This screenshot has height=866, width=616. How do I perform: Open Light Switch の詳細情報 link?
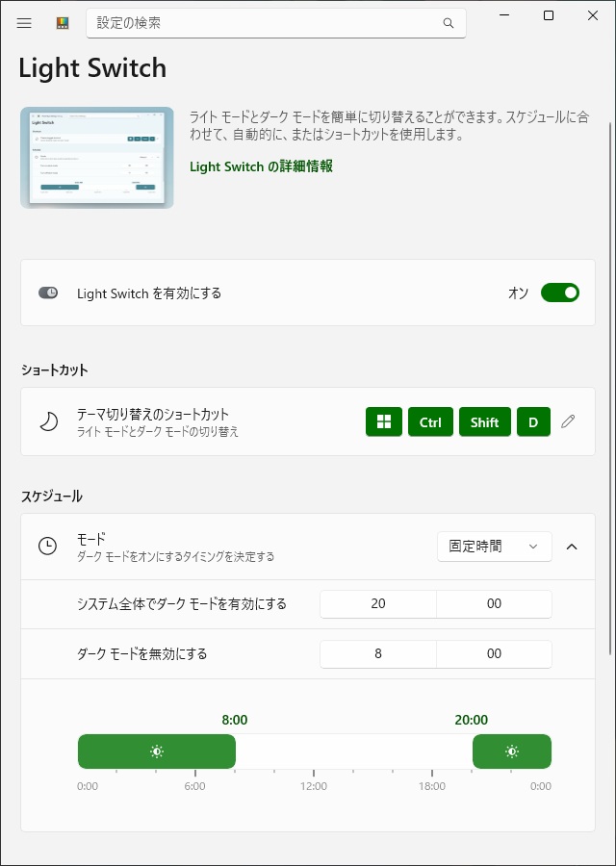click(x=261, y=166)
